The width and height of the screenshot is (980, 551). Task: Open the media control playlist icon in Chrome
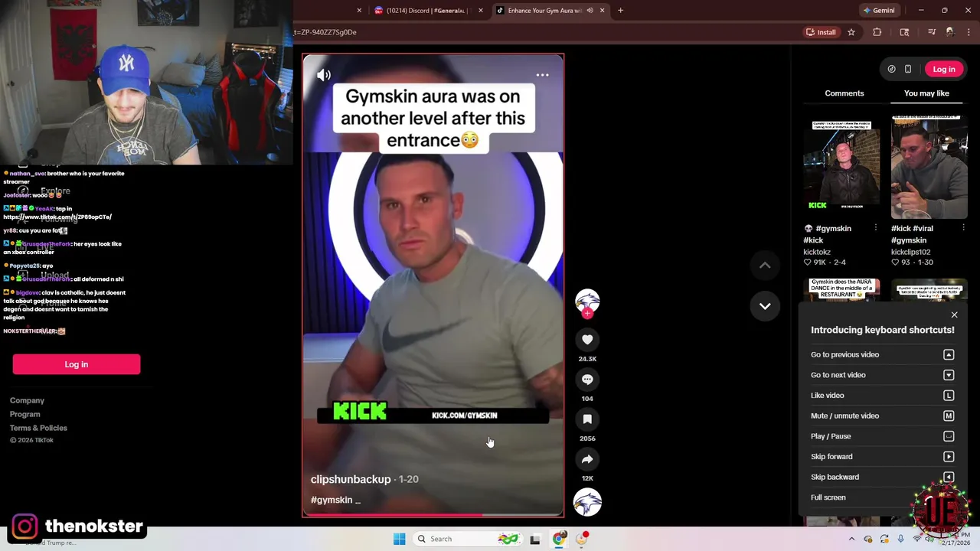931,32
